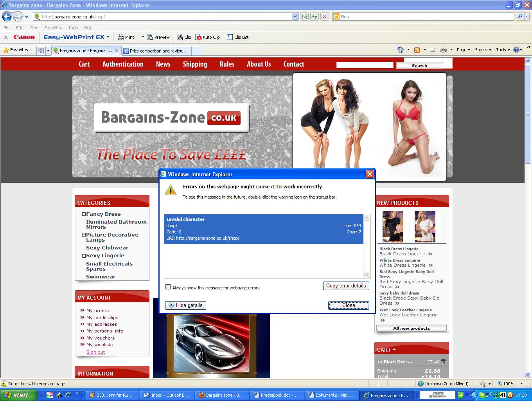Focus the Bing search box

423,16
